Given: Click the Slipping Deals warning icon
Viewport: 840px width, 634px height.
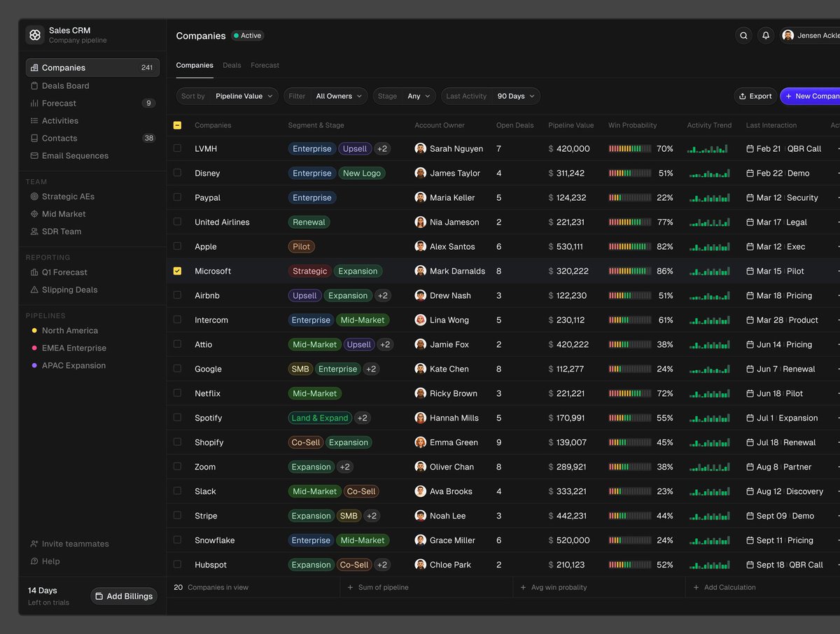Looking at the screenshot, I should (x=34, y=290).
